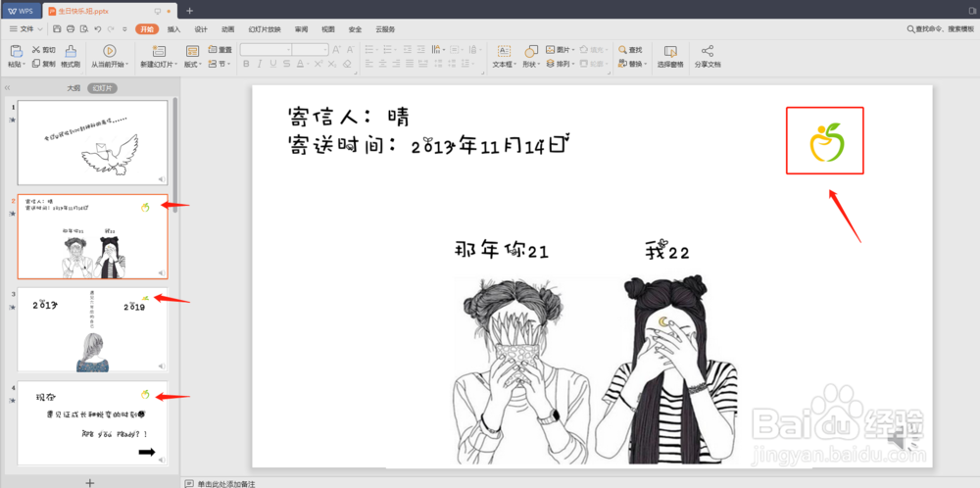The image size is (980, 488).
Task: Open the 图片 picture dropdown
Action: [561, 49]
